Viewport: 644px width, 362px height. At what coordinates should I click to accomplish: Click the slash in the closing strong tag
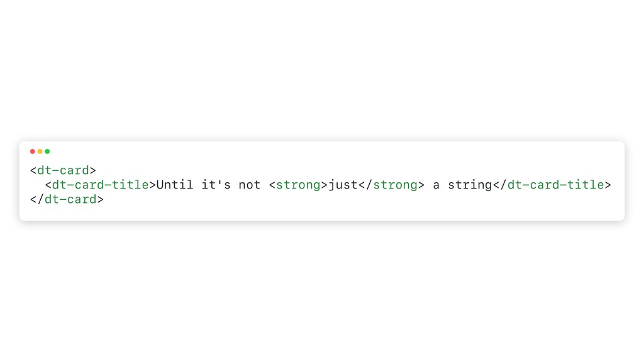point(369,185)
